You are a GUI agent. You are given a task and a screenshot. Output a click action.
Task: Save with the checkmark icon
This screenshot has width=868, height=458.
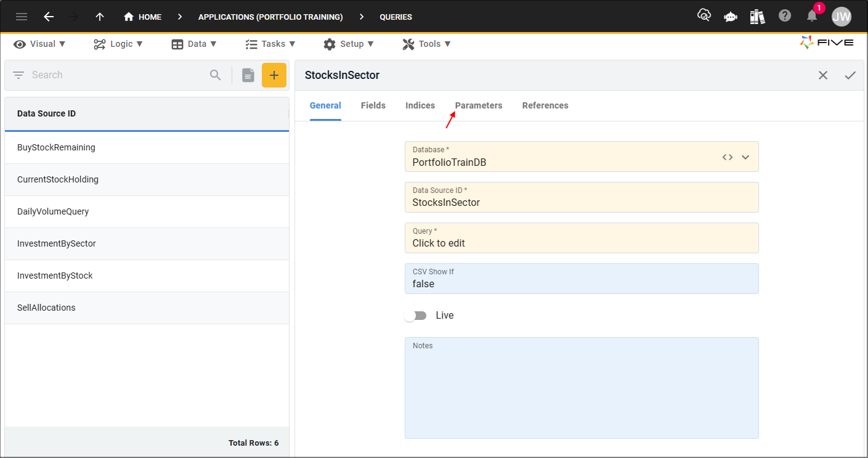click(x=850, y=75)
